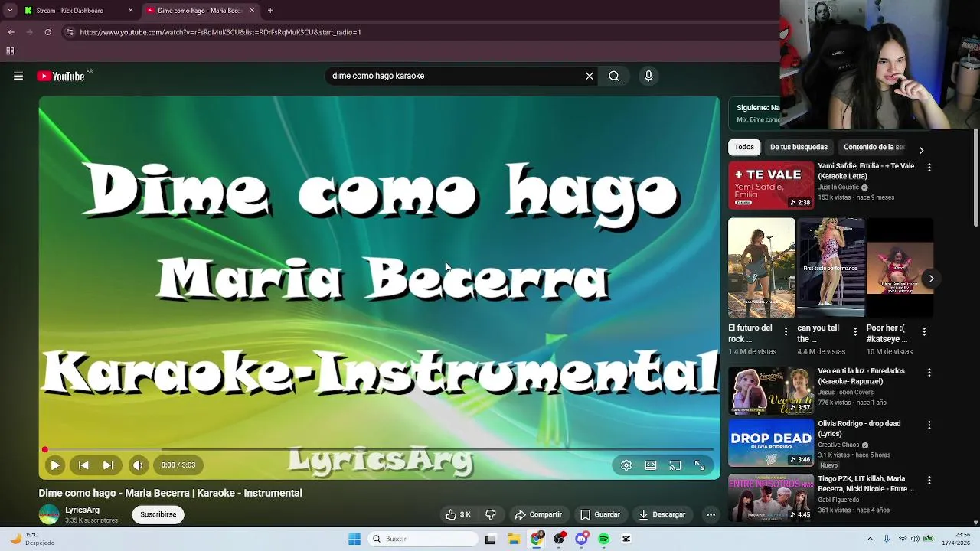This screenshot has height=551, width=980.
Task: Open options for Olivia Rodrigo 'drop dead' video
Action: (929, 425)
